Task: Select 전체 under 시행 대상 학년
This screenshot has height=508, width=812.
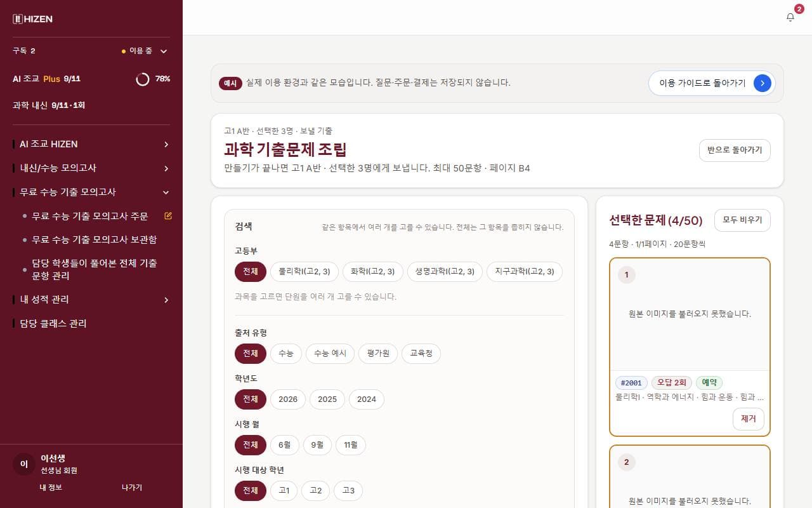Action: [251, 490]
